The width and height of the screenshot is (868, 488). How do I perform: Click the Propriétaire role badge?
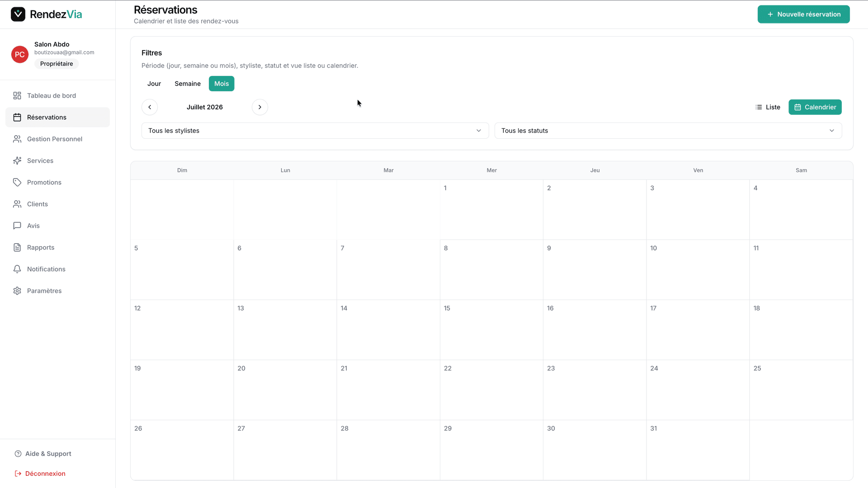coord(57,64)
